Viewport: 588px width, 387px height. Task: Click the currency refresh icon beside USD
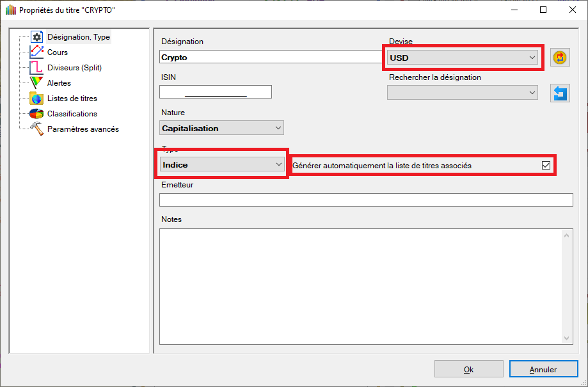[560, 58]
